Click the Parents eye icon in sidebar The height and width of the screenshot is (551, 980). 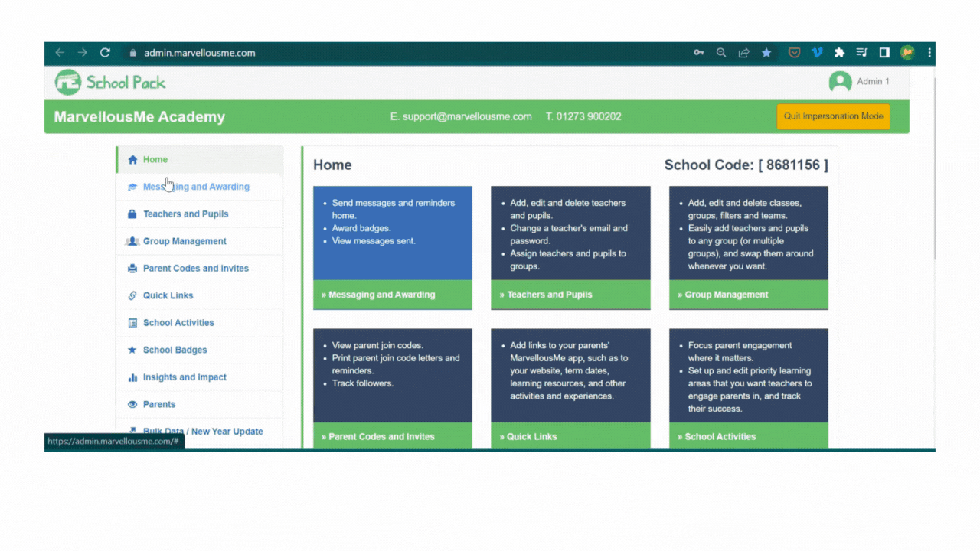132,404
